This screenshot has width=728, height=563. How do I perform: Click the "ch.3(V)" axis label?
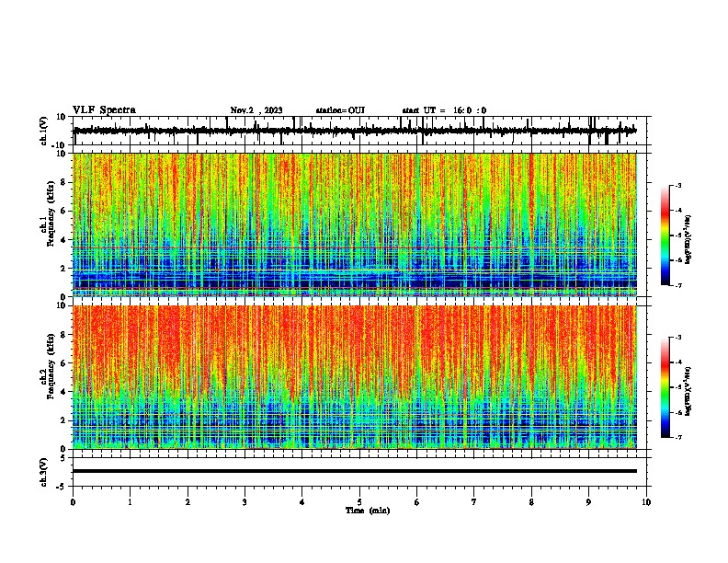tap(44, 473)
